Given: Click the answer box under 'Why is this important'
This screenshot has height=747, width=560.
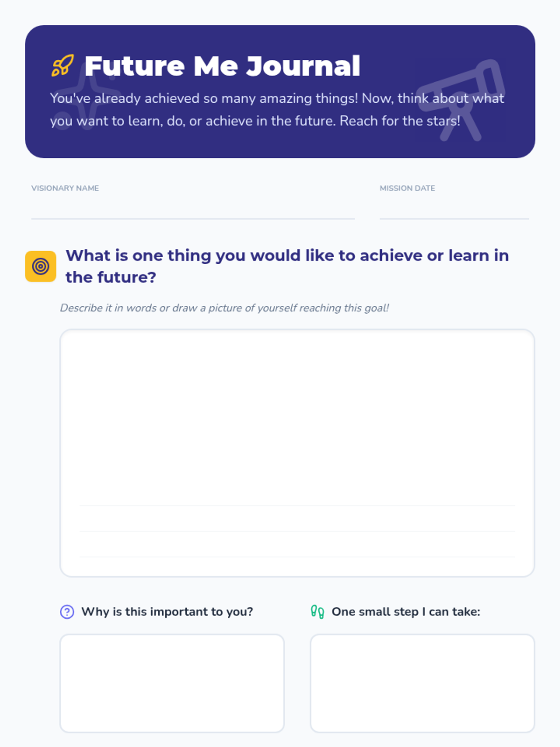Looking at the screenshot, I should pos(172,683).
